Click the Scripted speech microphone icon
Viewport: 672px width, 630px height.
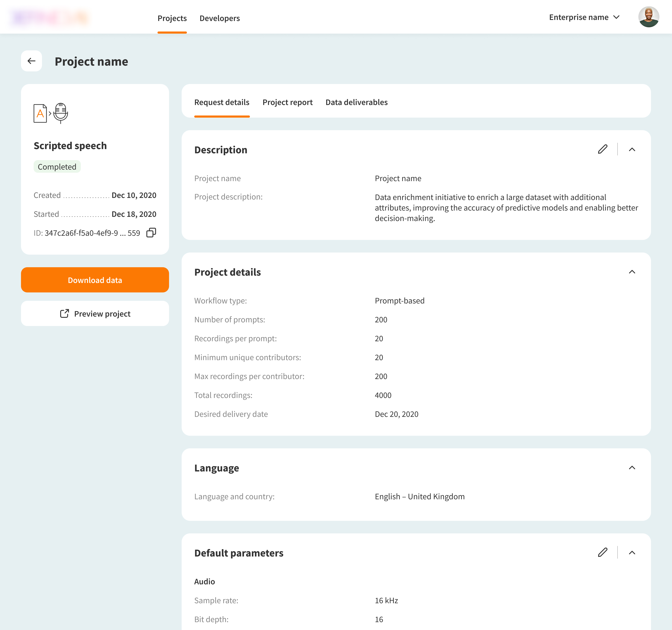pos(61,113)
